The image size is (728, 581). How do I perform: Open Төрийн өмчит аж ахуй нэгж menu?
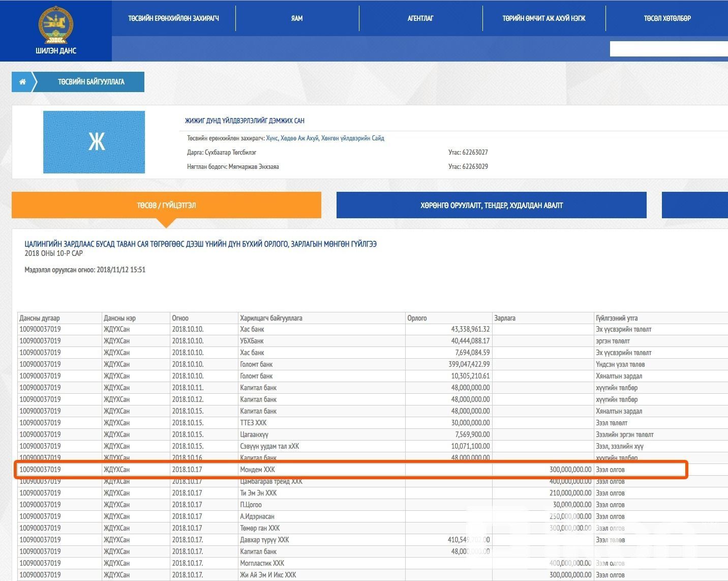click(x=544, y=18)
